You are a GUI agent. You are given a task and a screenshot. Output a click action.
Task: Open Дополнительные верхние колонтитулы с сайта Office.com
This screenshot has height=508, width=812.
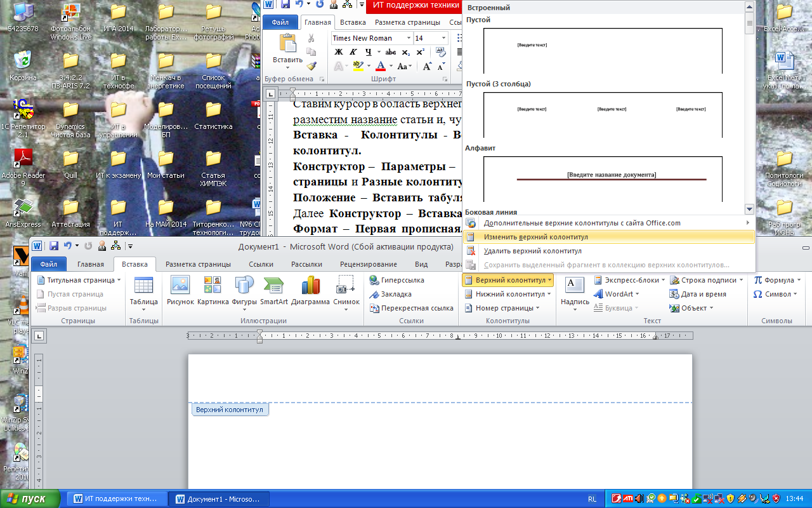point(609,223)
